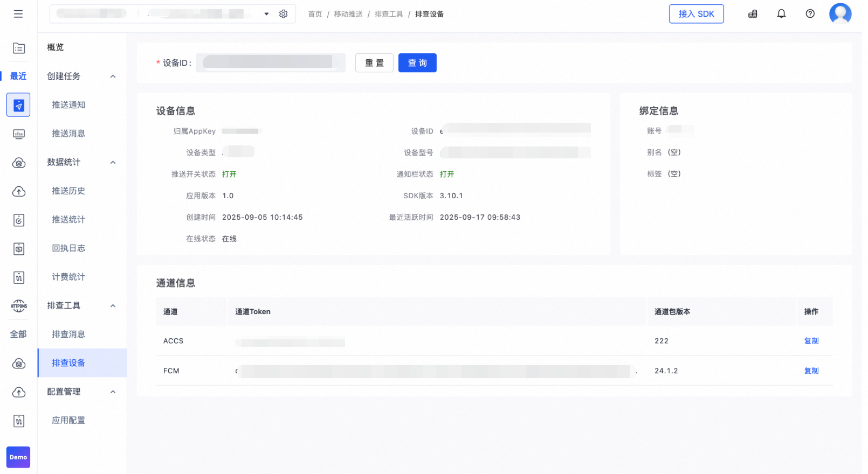Viewport: 868px width, 474px height.
Task: Click the ACCS channel name cell
Action: coord(173,341)
